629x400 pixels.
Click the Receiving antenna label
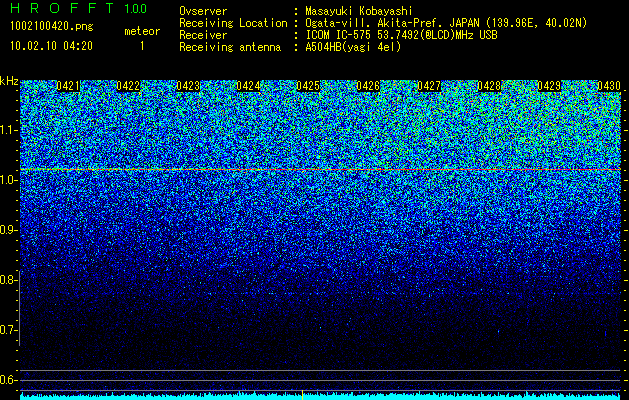(x=230, y=47)
